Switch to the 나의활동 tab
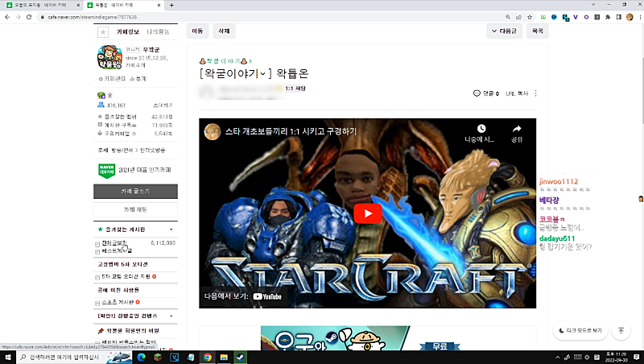 click(158, 31)
